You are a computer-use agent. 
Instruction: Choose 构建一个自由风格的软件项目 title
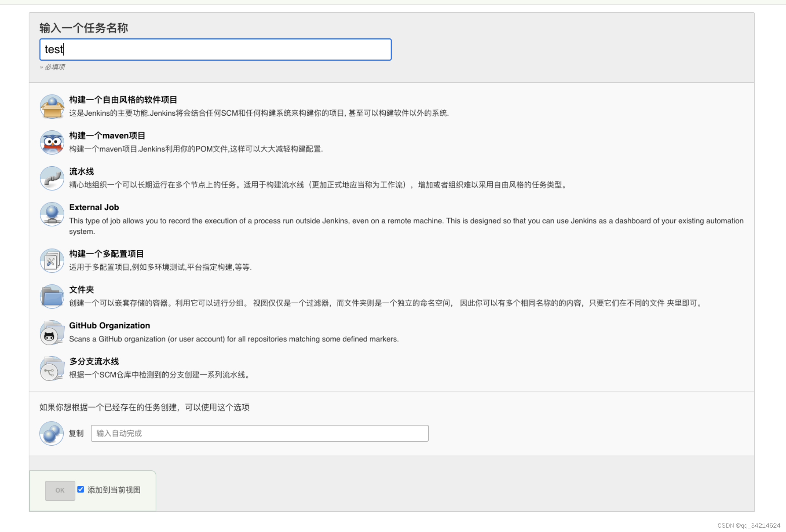pyautogui.click(x=123, y=100)
